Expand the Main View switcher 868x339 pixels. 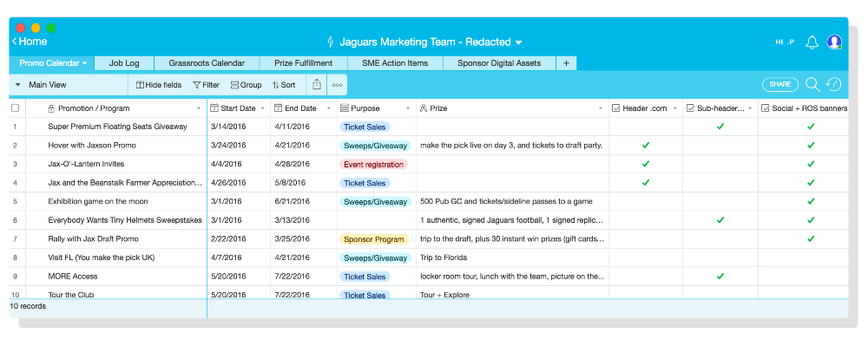[x=42, y=85]
